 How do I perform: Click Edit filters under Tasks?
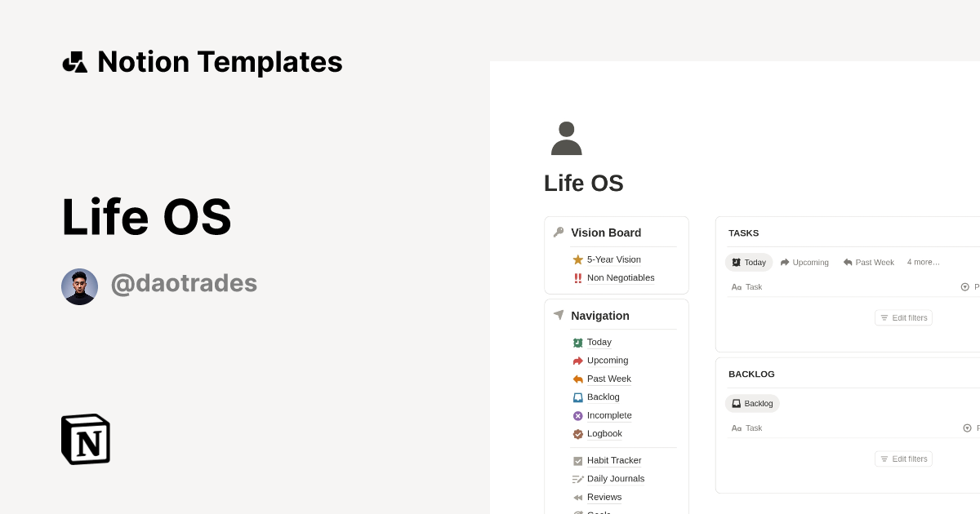point(903,317)
